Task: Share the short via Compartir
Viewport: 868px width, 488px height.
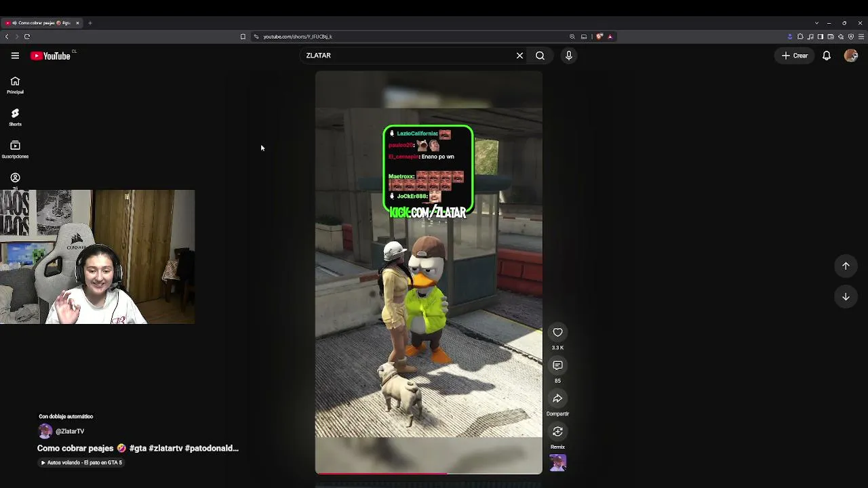Action: coord(557,399)
